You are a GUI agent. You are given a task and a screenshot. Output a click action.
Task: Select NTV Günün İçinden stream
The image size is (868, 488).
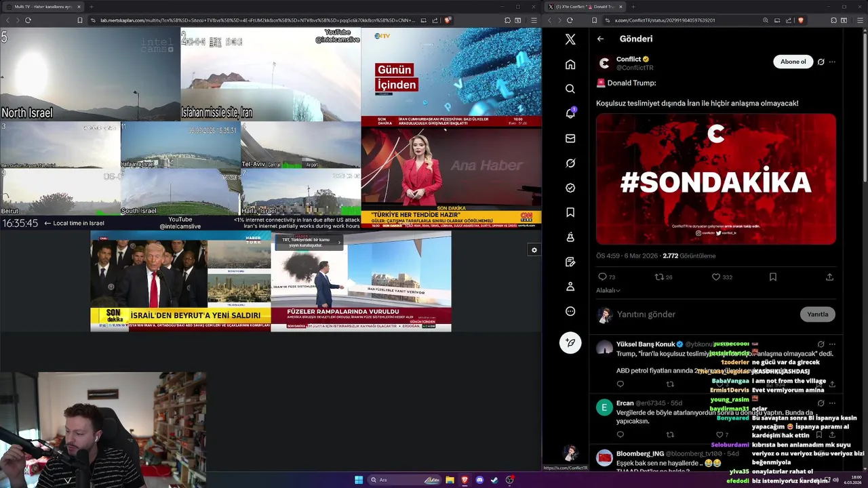click(x=451, y=77)
